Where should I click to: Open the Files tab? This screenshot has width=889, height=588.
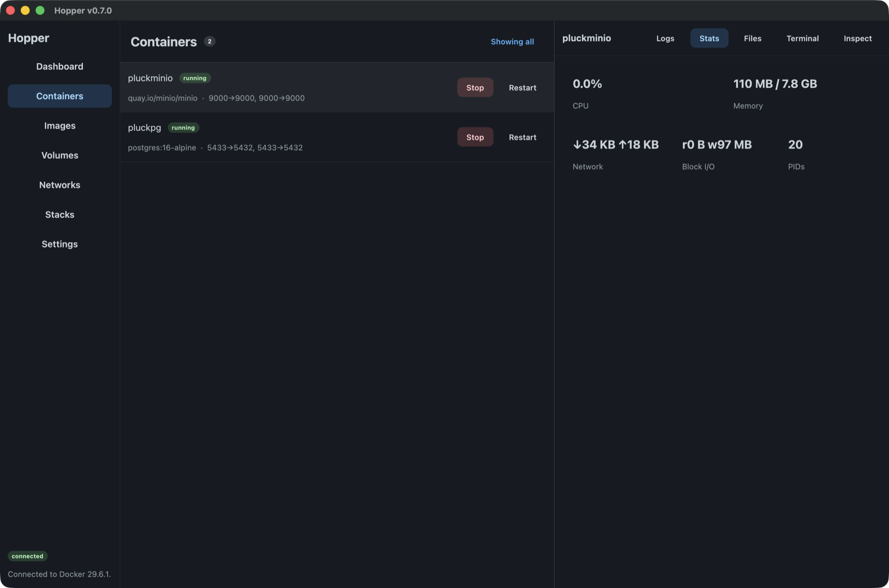click(753, 38)
